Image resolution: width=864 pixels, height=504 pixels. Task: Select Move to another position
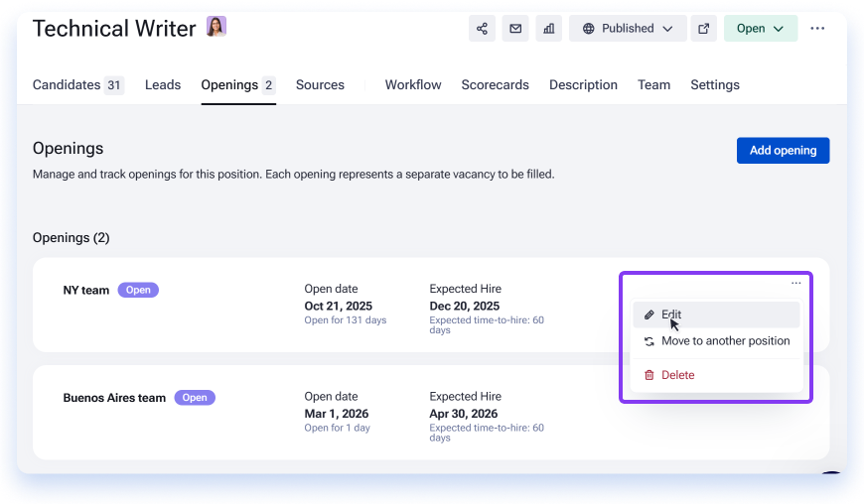716,341
